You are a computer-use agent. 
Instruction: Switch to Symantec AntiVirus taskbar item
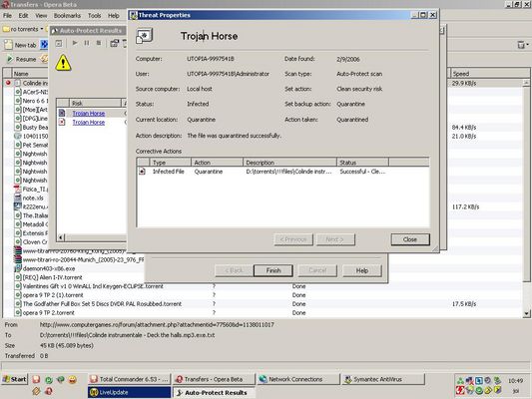(383, 379)
